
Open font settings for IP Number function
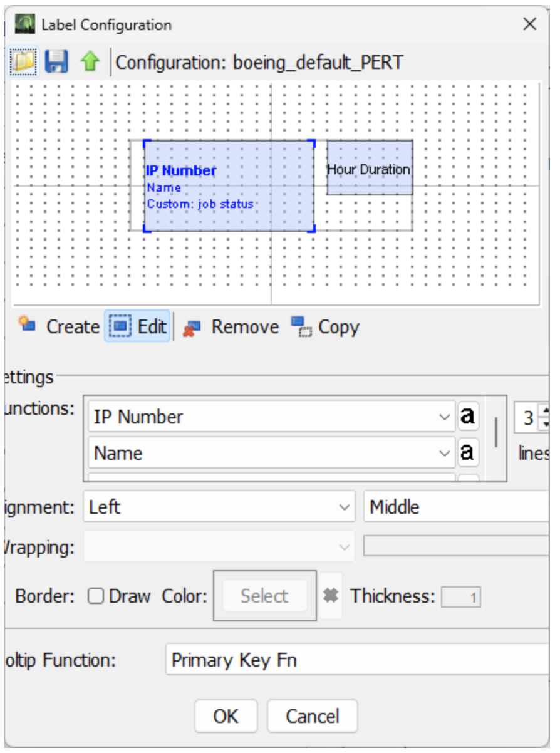[467, 417]
